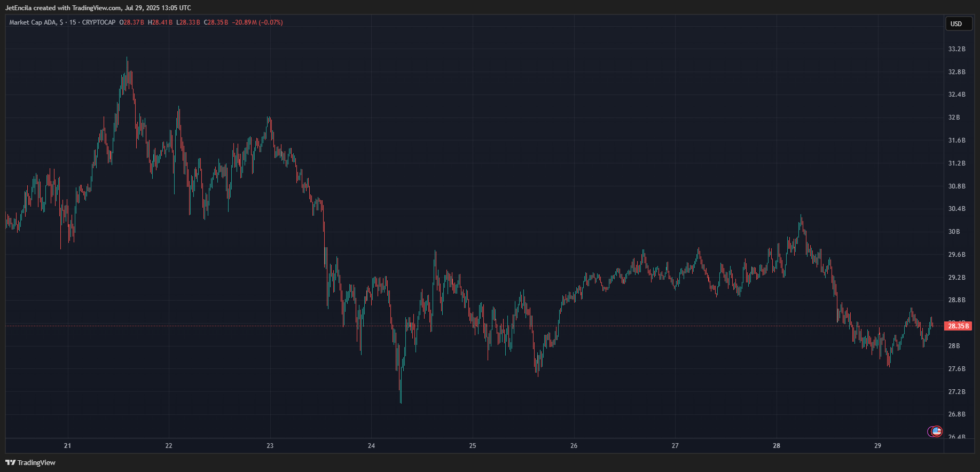
Task: Click date 21 on the time axis
Action: (x=67, y=446)
